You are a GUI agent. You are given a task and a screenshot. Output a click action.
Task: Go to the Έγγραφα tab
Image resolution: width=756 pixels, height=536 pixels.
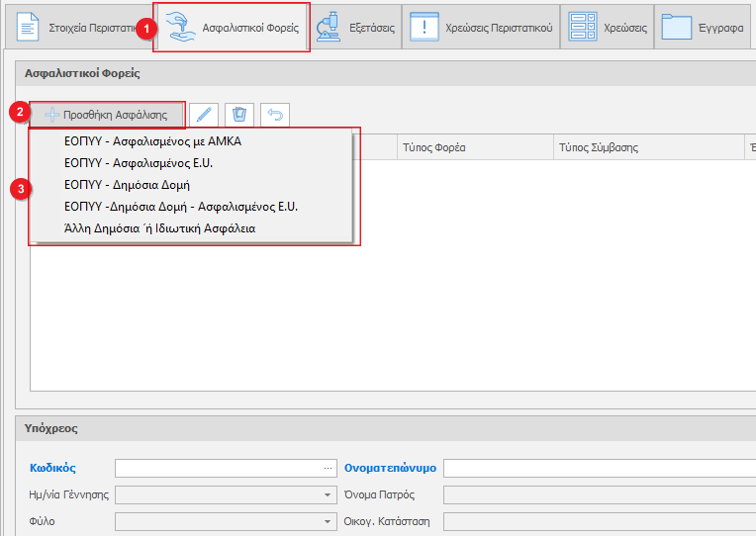pyautogui.click(x=704, y=27)
